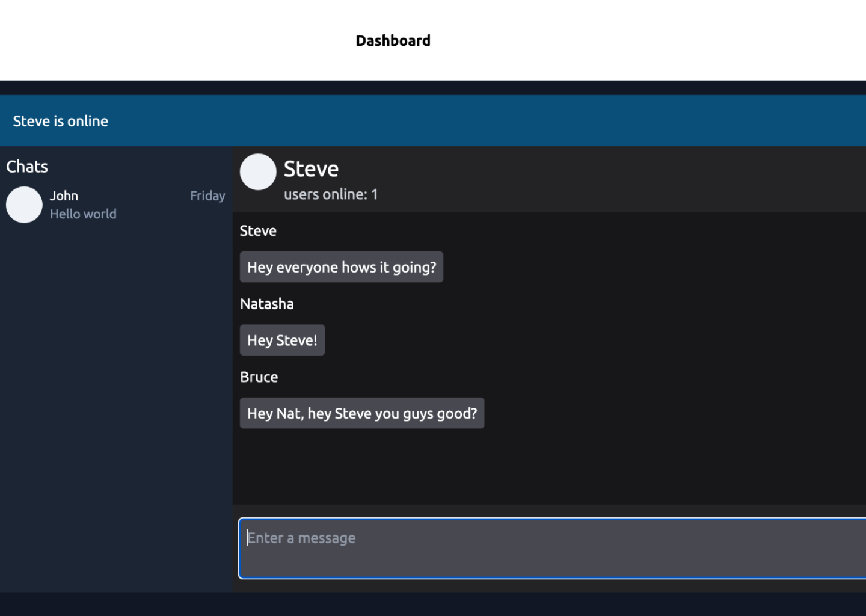Click the sender name 'Steve' above his message
This screenshot has width=866, height=616.
pos(258,231)
